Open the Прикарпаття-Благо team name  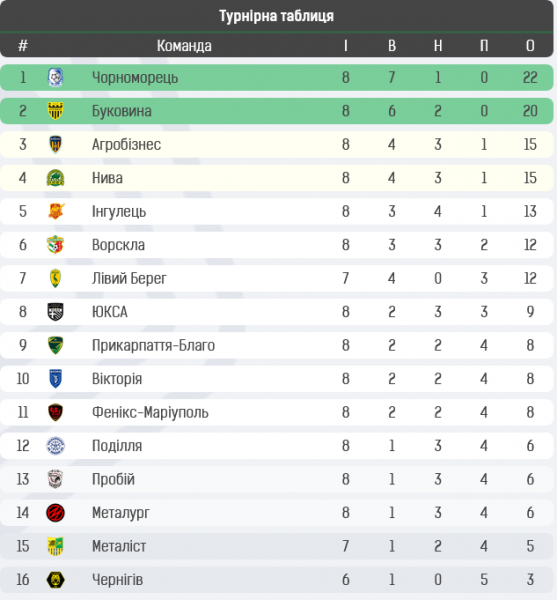click(x=153, y=345)
